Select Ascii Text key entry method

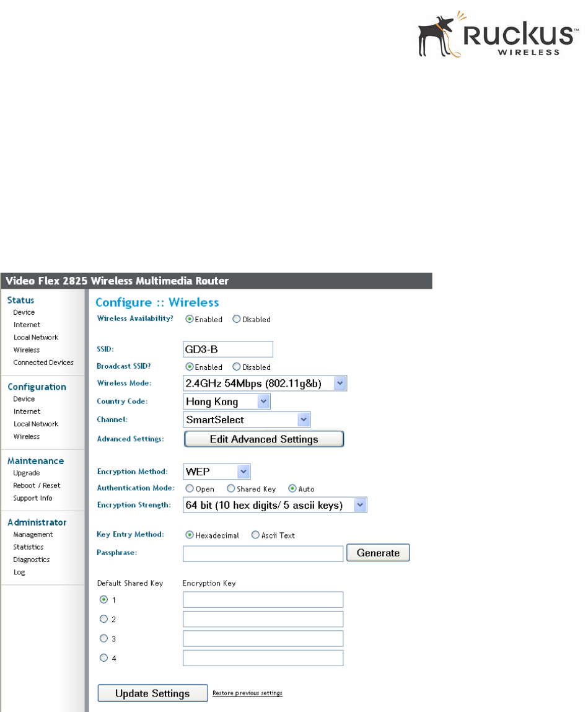point(255,535)
